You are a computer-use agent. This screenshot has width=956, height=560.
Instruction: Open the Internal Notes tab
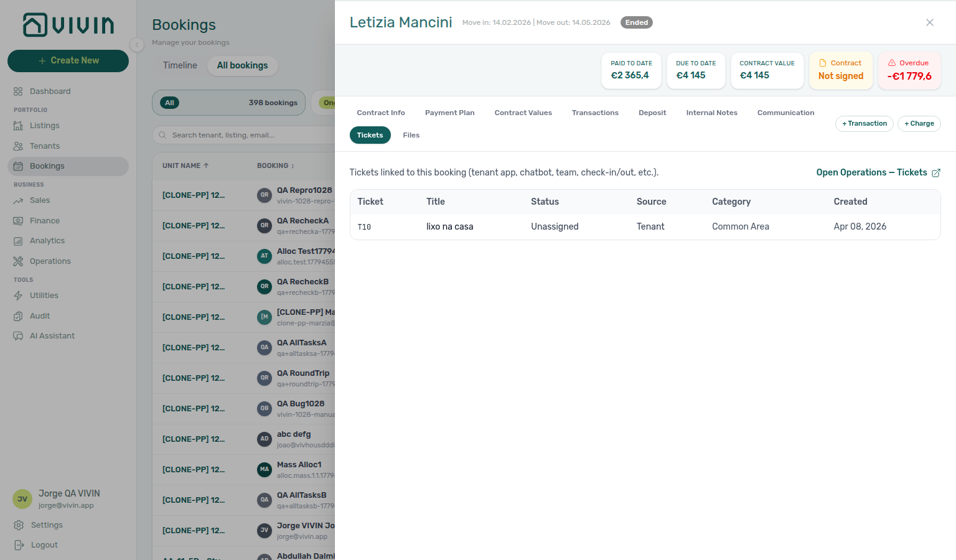click(712, 113)
